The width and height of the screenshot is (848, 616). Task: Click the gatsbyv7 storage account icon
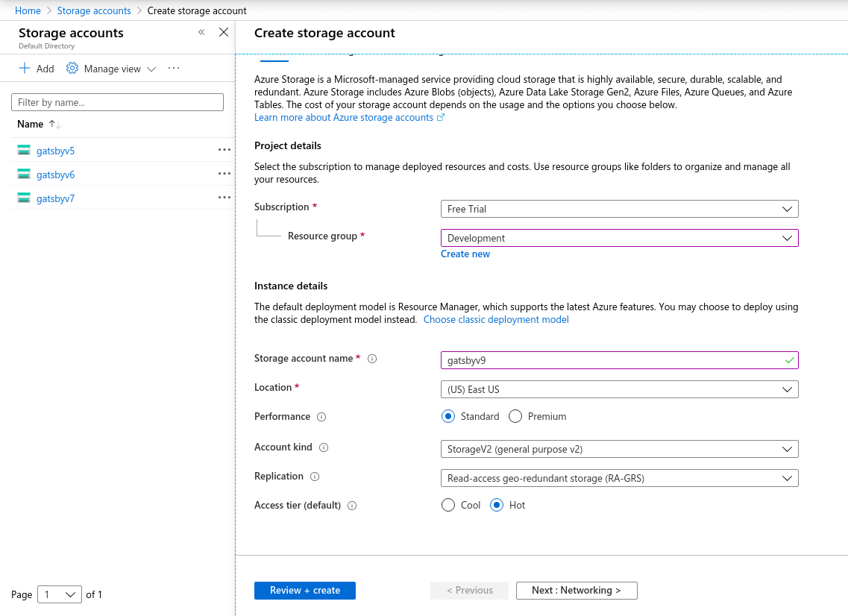click(24, 198)
